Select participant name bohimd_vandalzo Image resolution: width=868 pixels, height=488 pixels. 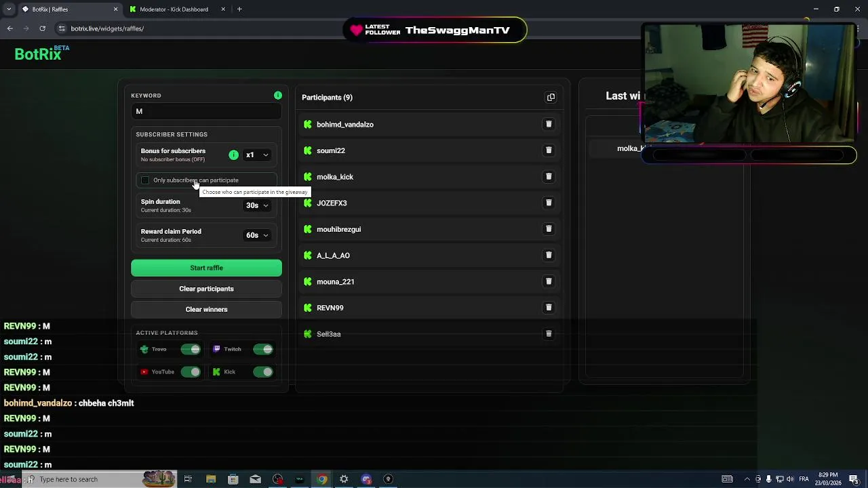tap(344, 125)
